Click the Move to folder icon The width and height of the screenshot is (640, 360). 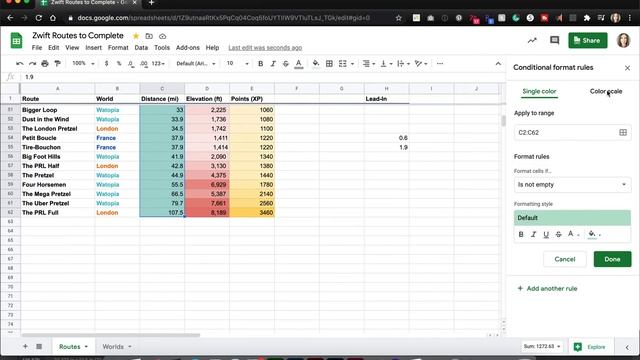click(x=149, y=36)
